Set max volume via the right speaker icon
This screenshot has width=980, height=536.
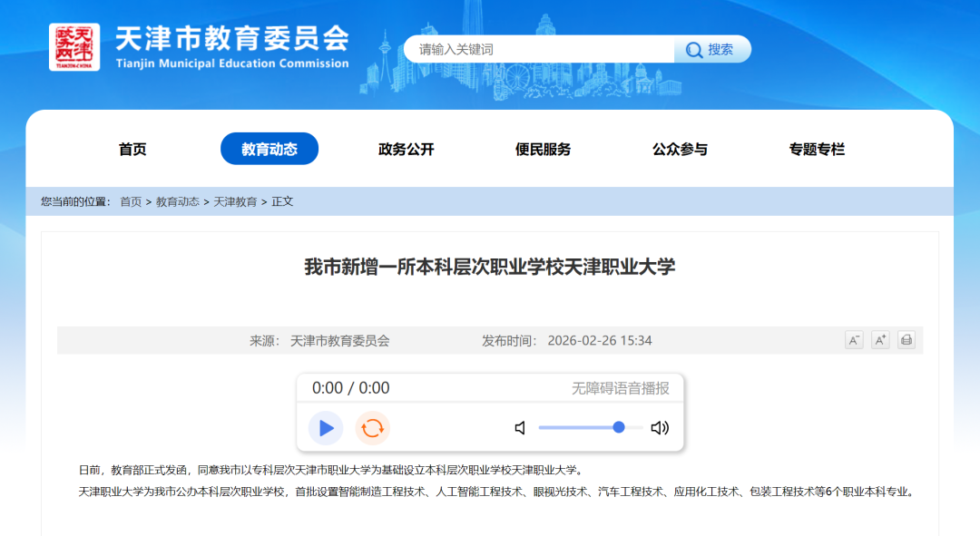(x=661, y=427)
